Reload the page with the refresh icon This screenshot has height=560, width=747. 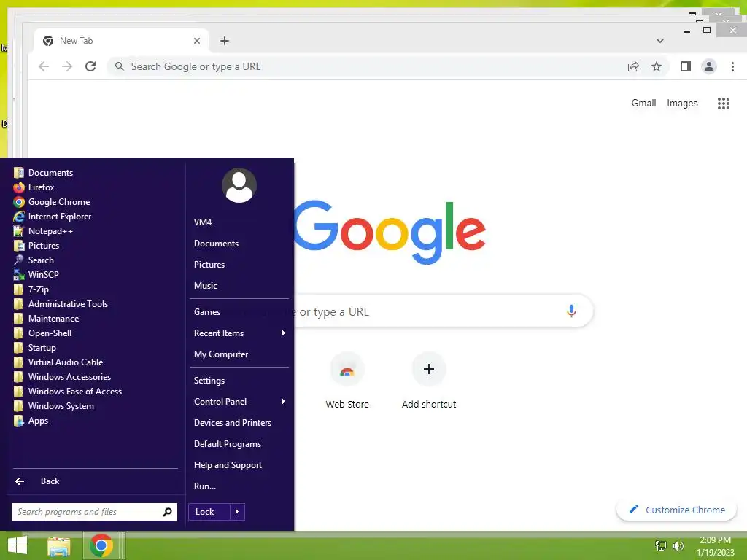coord(90,66)
